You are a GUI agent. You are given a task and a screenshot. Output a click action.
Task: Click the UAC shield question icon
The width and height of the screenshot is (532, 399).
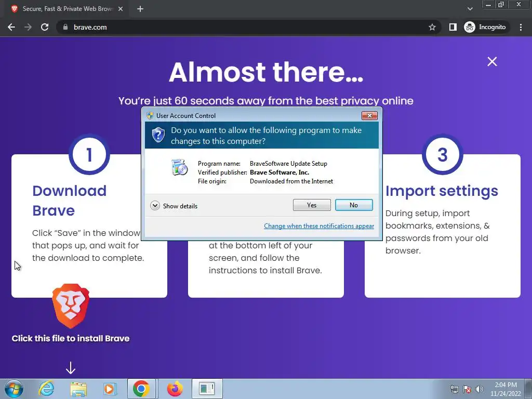pos(158,135)
